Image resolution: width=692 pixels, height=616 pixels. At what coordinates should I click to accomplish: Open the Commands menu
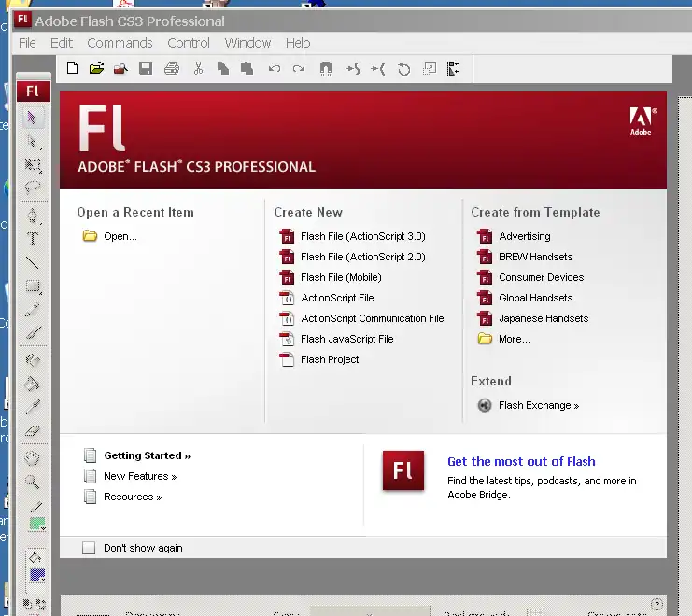coord(120,43)
